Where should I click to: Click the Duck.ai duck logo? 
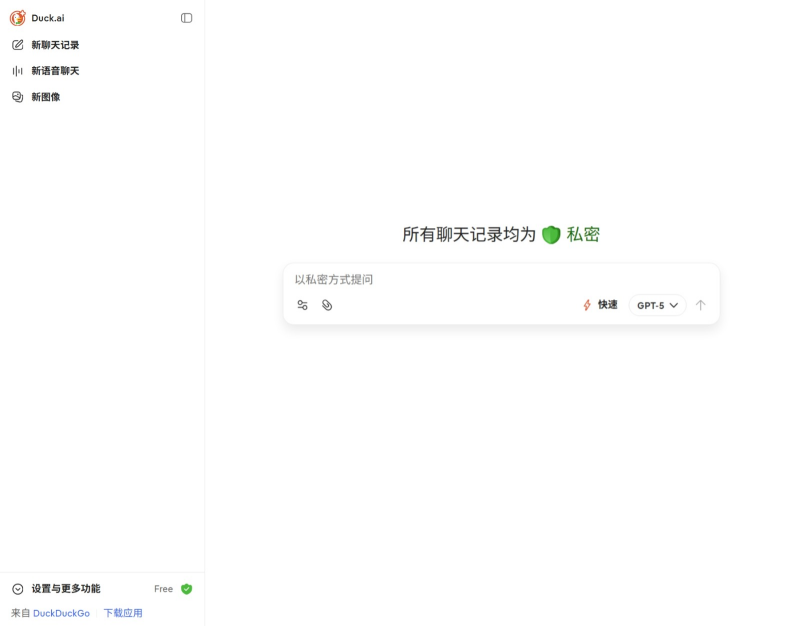[x=18, y=18]
